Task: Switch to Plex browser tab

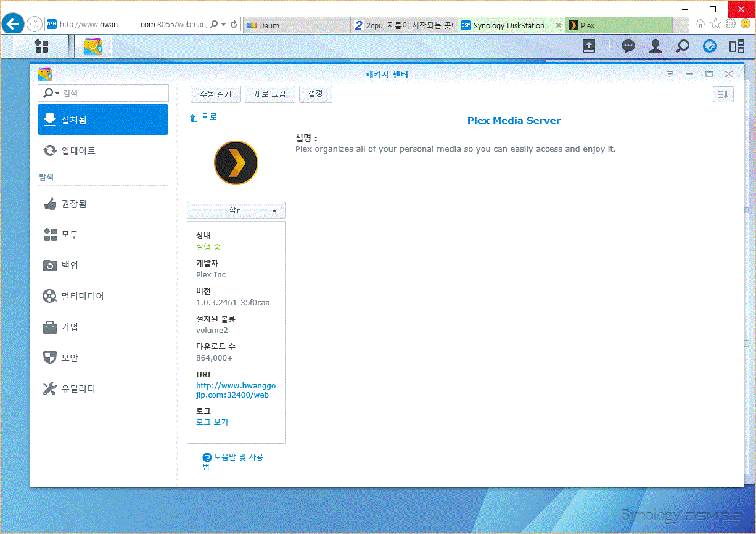Action: click(619, 25)
